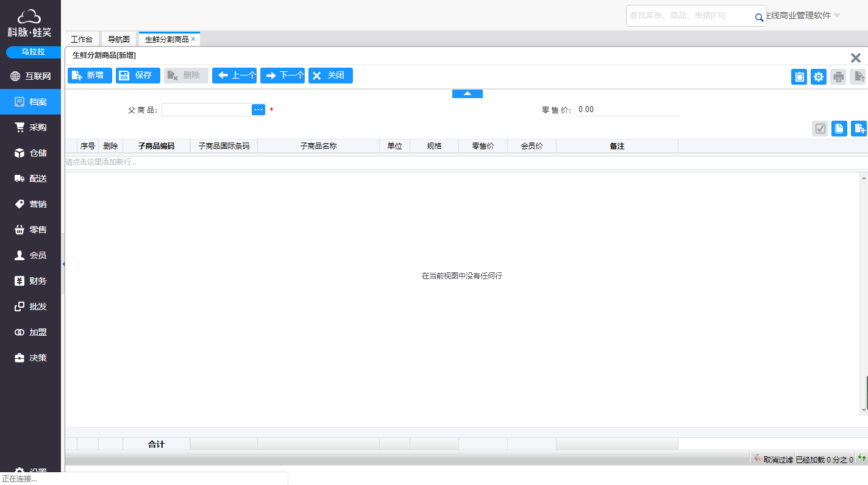Switch to the 工作台 tab

point(82,39)
